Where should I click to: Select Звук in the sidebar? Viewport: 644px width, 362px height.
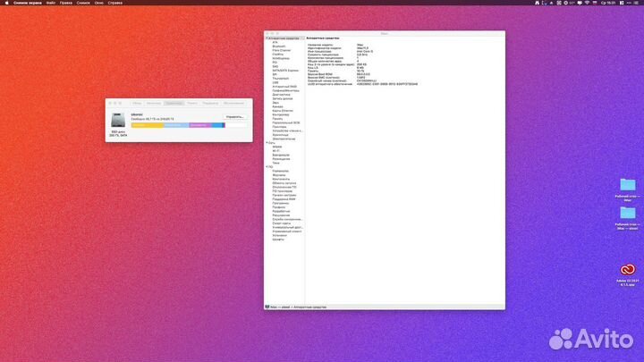pos(275,103)
